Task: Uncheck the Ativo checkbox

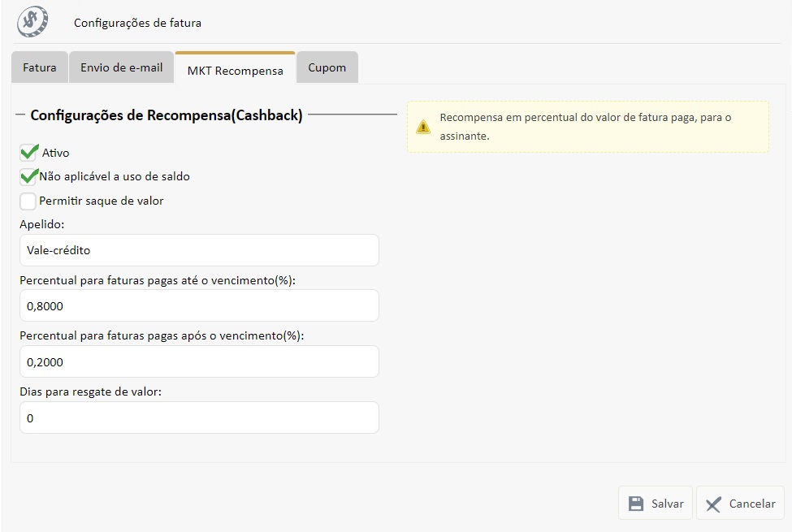Action: [29, 152]
